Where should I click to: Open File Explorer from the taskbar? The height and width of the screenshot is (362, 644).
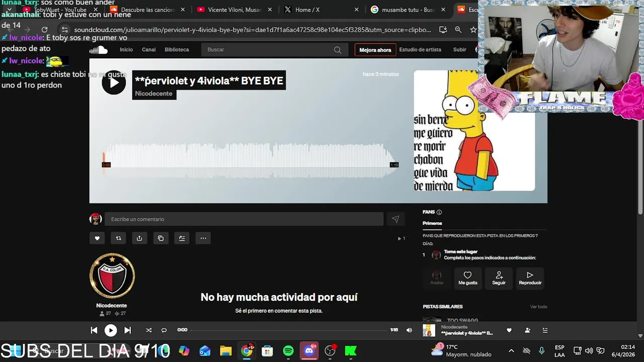[x=225, y=351]
